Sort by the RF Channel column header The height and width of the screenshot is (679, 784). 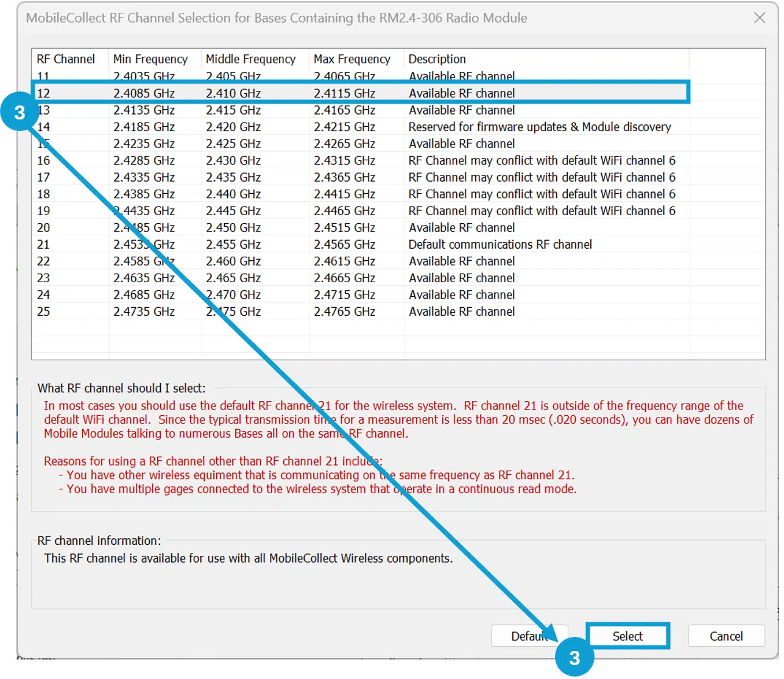pyautogui.click(x=66, y=59)
